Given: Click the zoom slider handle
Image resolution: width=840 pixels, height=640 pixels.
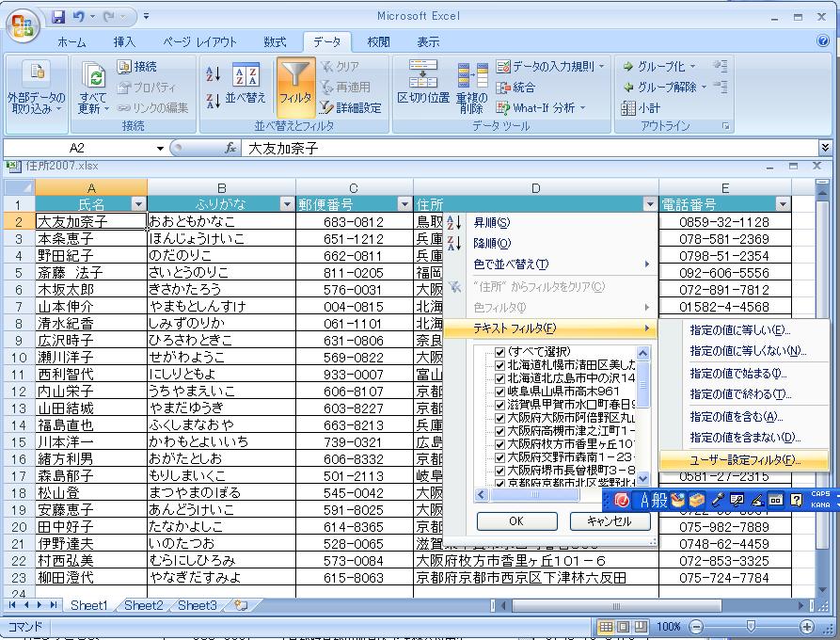Looking at the screenshot, I should click(751, 626).
